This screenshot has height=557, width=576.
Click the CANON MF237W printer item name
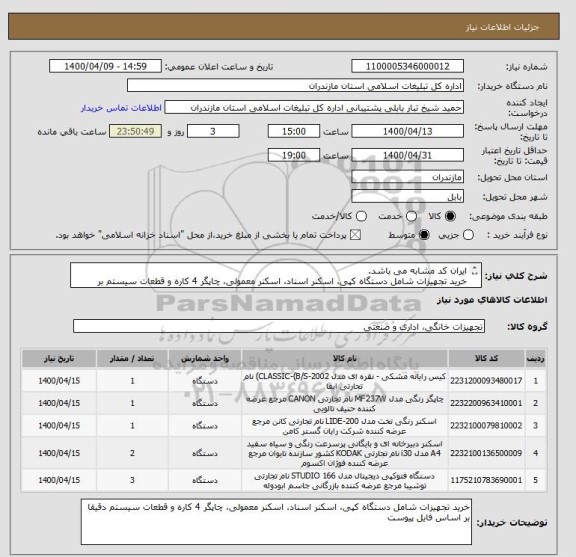(345, 403)
